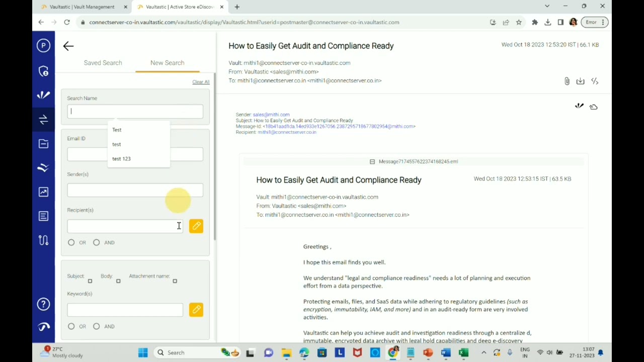The height and width of the screenshot is (362, 644).
Task: Click the Keyword(s) input field
Action: [125, 310]
